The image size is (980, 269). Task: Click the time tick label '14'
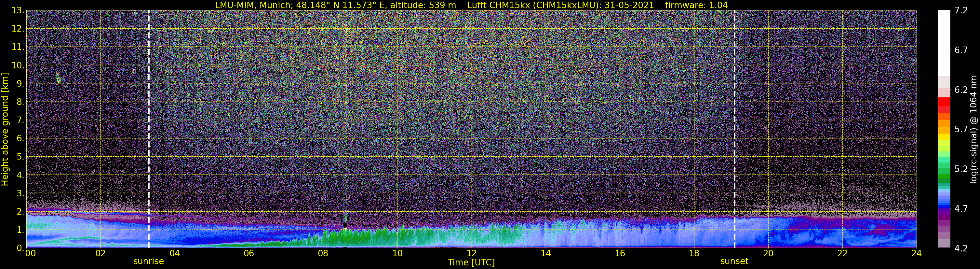[x=545, y=253]
